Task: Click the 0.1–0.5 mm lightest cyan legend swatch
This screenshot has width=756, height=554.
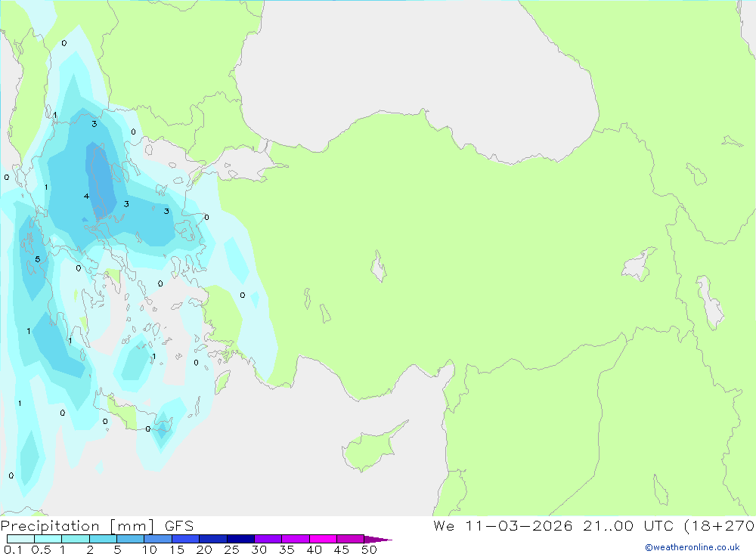Action: click(x=20, y=539)
